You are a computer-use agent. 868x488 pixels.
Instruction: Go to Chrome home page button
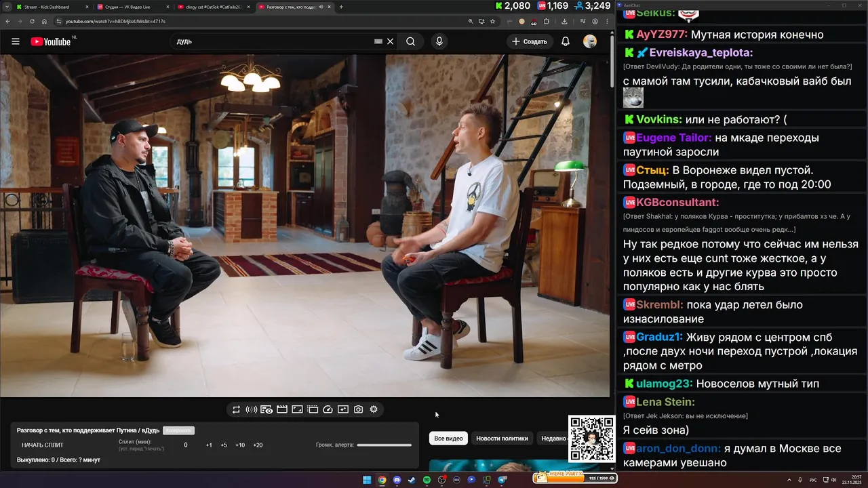(x=45, y=21)
